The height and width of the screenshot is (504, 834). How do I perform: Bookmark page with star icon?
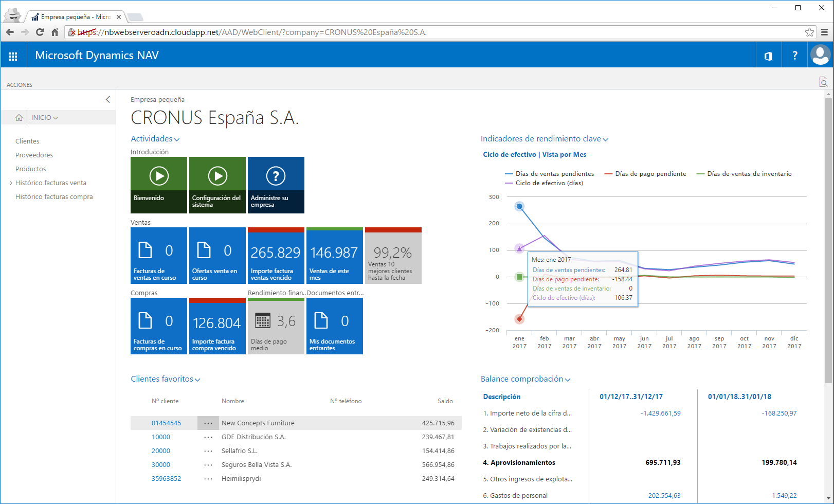click(809, 32)
